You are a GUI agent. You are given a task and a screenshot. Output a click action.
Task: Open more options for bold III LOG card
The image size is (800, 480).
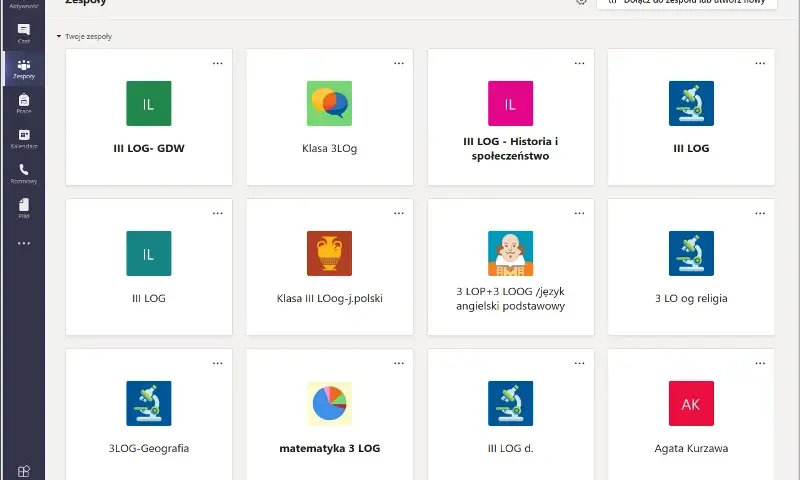pos(760,63)
